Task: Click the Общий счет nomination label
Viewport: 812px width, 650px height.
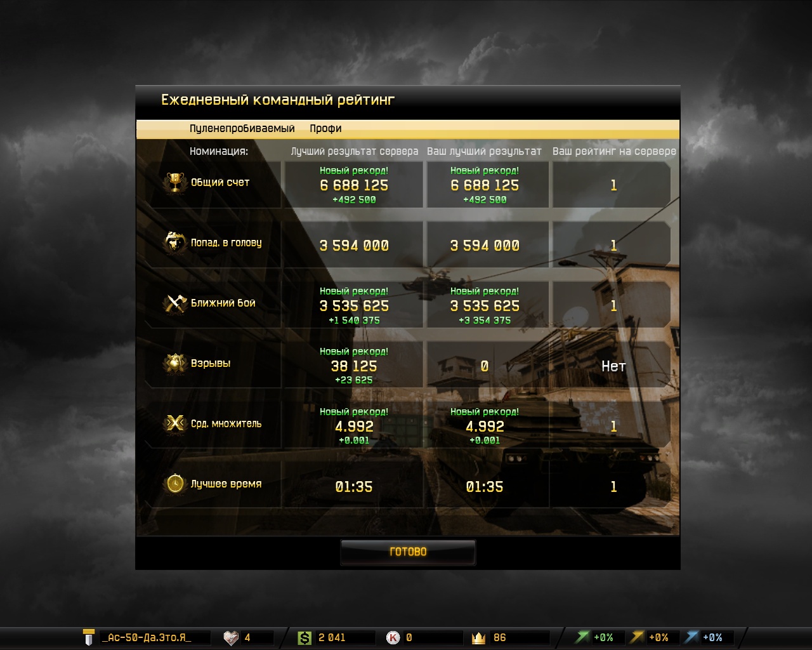Action: tap(220, 182)
